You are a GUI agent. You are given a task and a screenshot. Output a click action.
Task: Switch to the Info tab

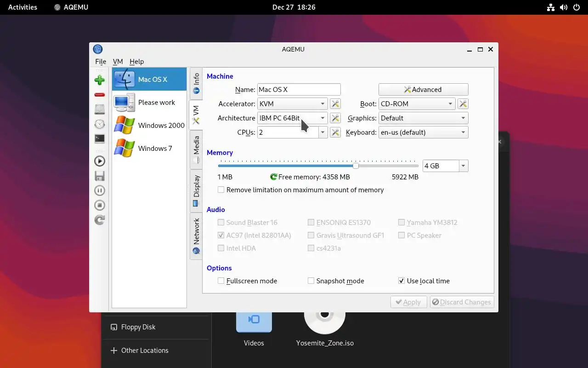196,83
